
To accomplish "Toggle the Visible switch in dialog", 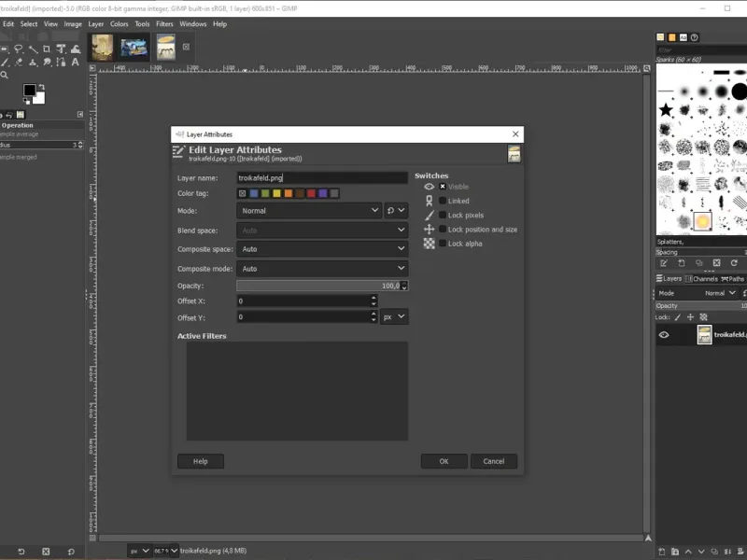I will [444, 187].
